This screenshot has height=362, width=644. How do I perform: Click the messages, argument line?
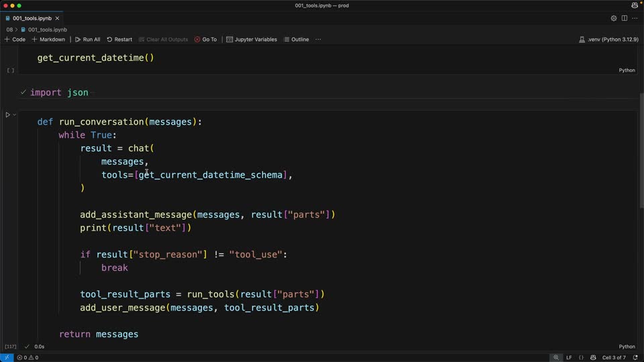coord(125,162)
